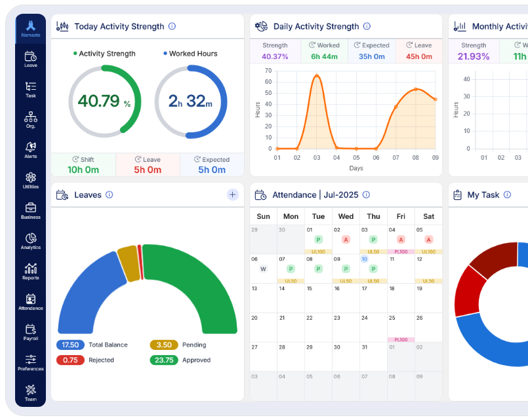Image resolution: width=528 pixels, height=420 pixels.
Task: Open Analytics from the sidebar
Action: pyautogui.click(x=30, y=239)
